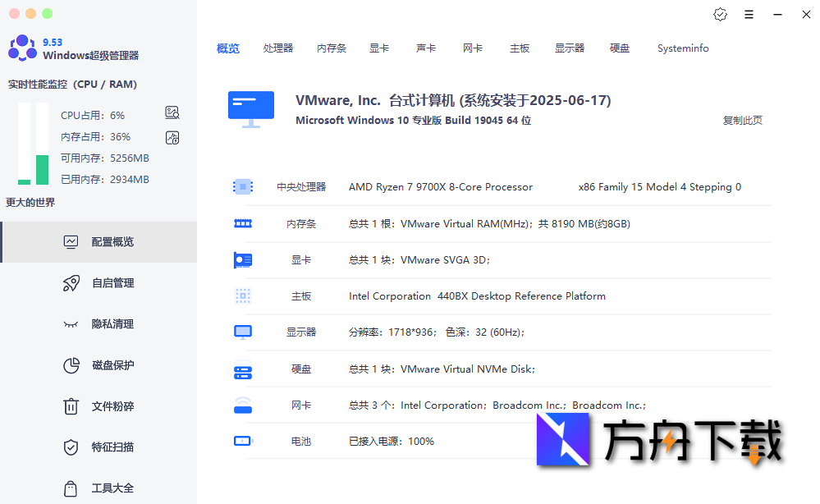The image size is (820, 504).
Task: Click the memory stick icon on the 内存条 row
Action: (x=243, y=222)
